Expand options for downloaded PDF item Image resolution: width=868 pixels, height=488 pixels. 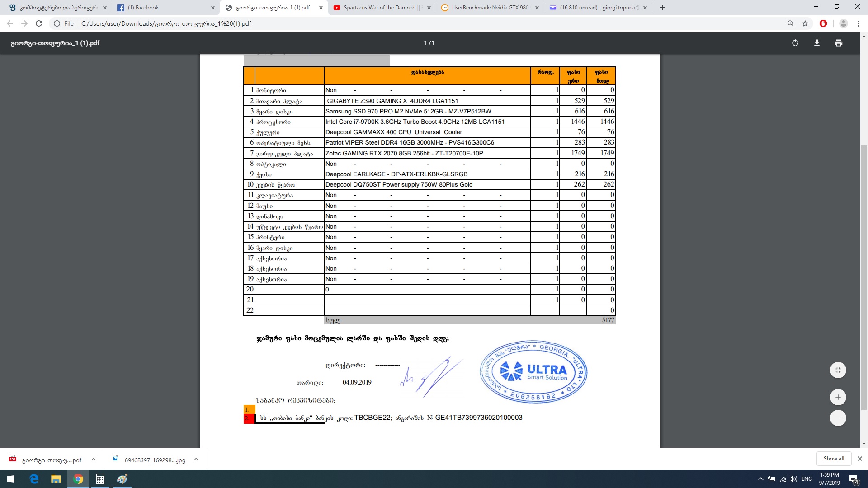94,460
